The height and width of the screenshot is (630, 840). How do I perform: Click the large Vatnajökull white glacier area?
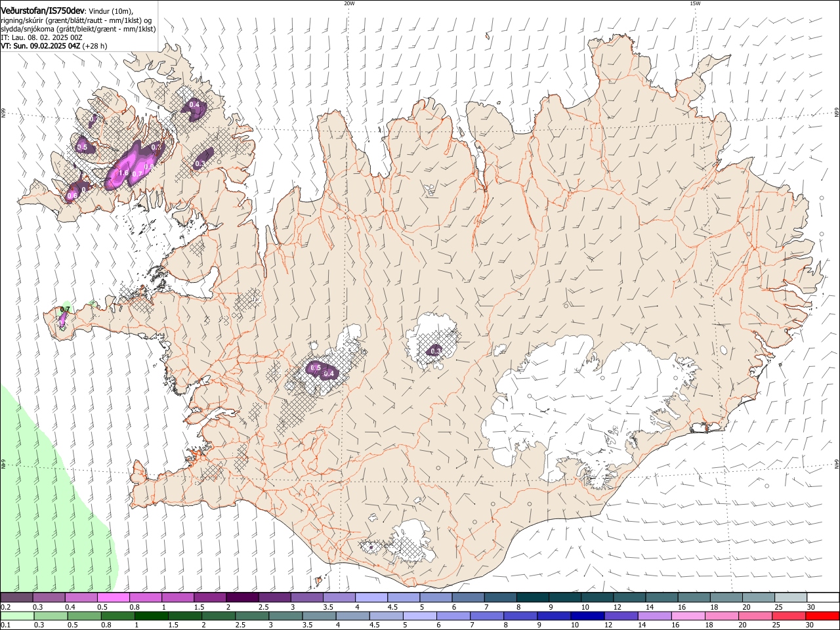[x=577, y=407]
